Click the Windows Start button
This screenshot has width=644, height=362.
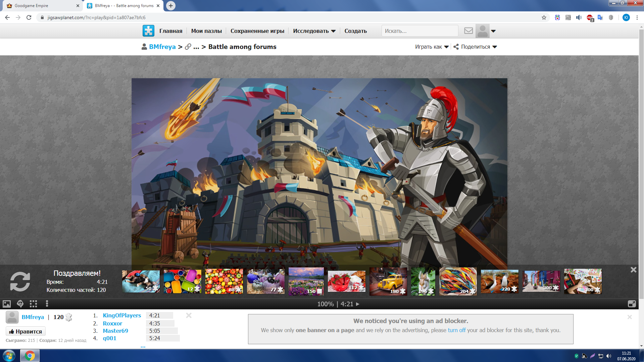pyautogui.click(x=9, y=356)
